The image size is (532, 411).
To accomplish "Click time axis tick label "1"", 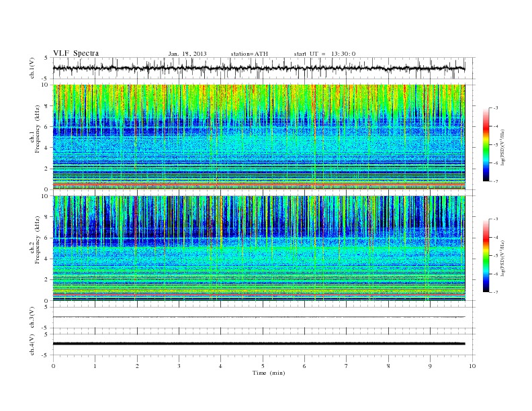I will pos(95,366).
